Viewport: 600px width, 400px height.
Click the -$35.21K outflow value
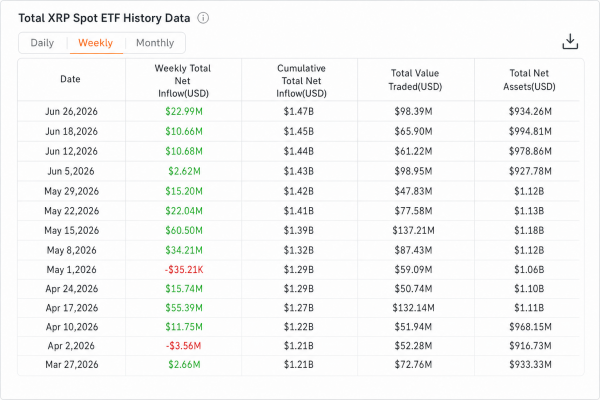click(184, 270)
